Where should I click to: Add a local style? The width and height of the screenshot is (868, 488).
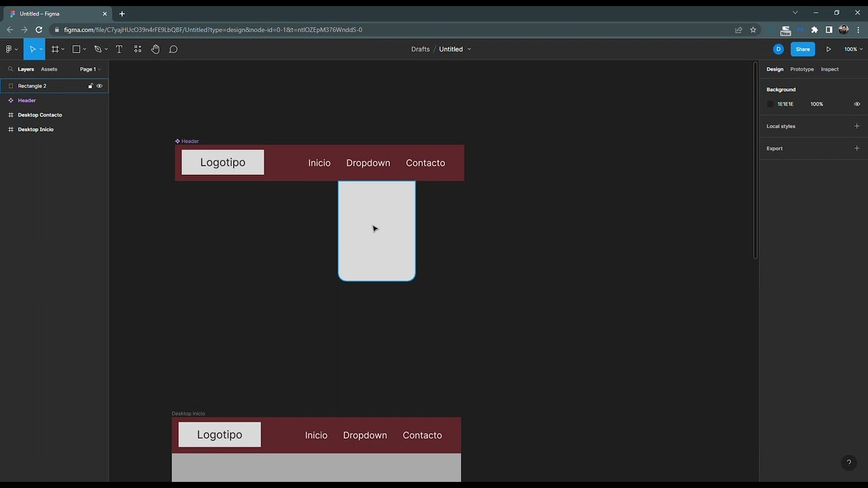(x=856, y=126)
